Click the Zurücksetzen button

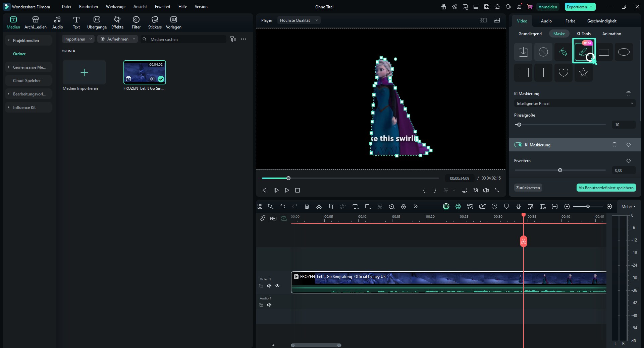pos(528,188)
